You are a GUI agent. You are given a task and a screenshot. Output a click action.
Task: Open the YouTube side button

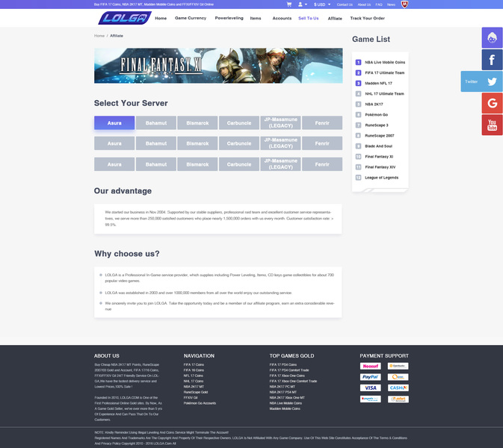click(x=492, y=125)
